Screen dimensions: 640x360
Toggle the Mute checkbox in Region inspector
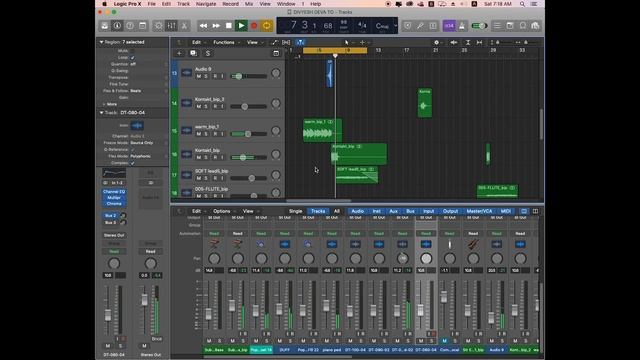coord(132,51)
